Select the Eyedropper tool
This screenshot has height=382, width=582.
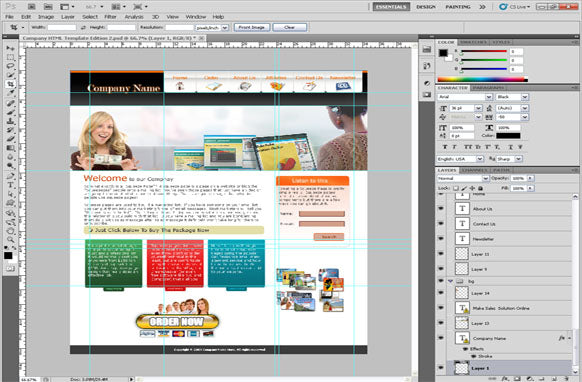[x=10, y=93]
